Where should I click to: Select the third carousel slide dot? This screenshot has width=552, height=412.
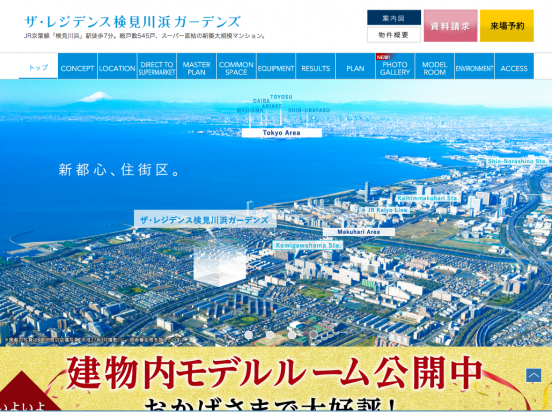click(292, 335)
